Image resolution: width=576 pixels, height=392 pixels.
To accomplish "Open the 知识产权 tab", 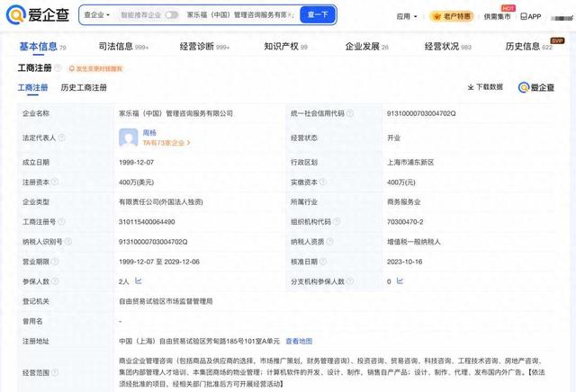I will [285, 47].
